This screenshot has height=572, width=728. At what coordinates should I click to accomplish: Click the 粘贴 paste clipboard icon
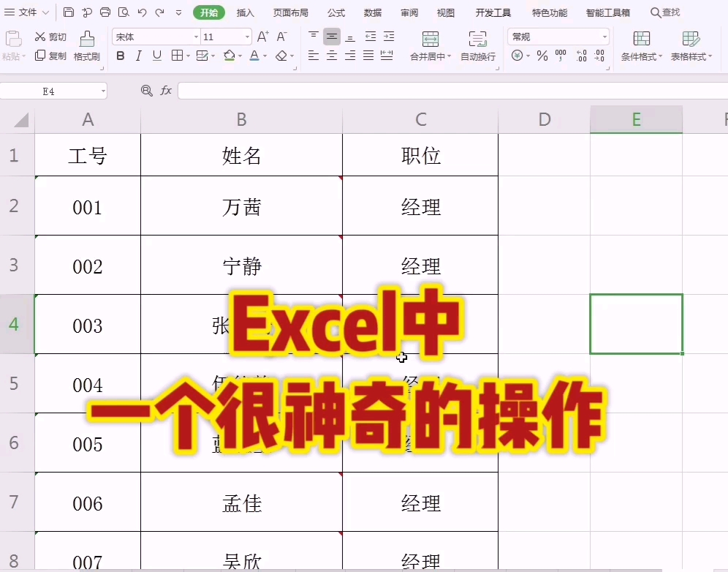tap(13, 39)
